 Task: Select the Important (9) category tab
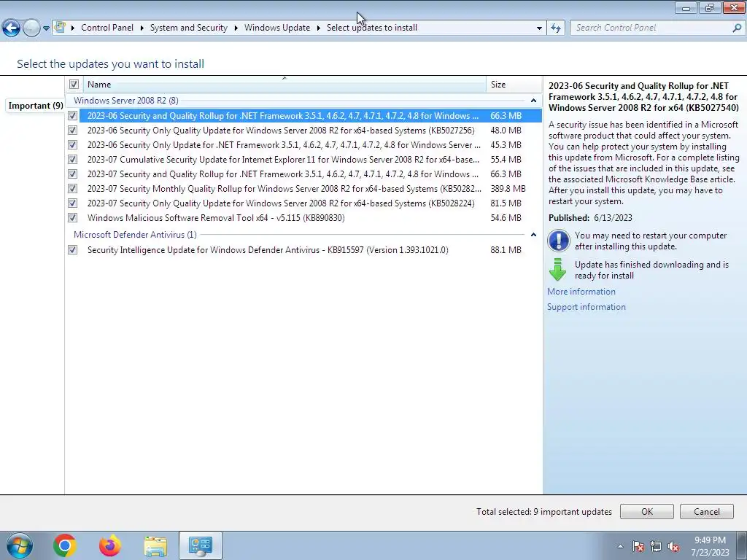[x=36, y=106]
